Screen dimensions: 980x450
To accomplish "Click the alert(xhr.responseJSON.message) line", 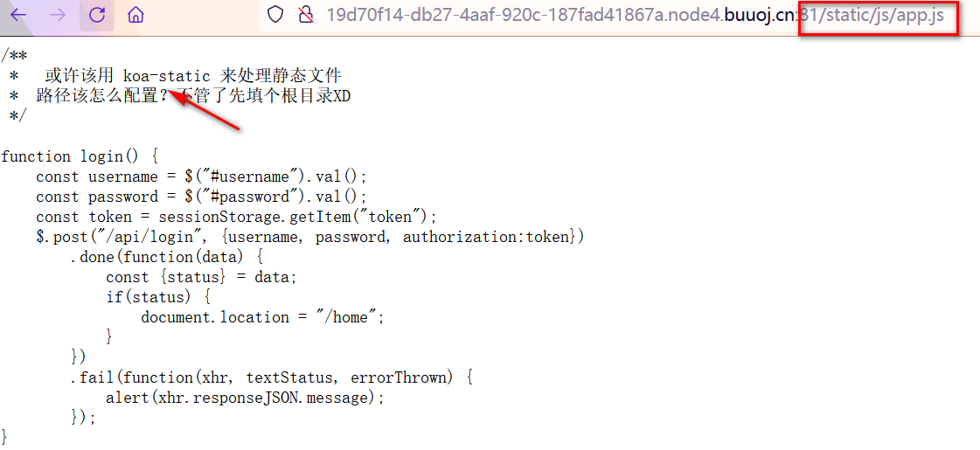I will pos(245,398).
